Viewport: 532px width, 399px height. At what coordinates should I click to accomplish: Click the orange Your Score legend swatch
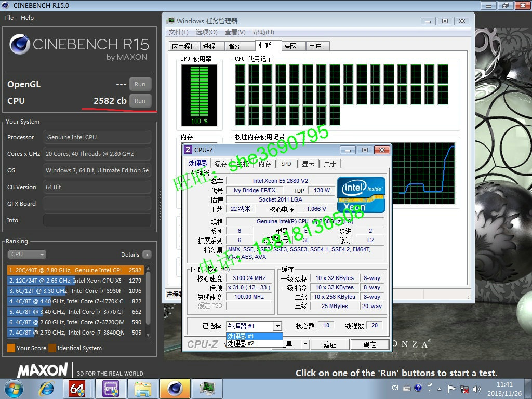pyautogui.click(x=11, y=348)
